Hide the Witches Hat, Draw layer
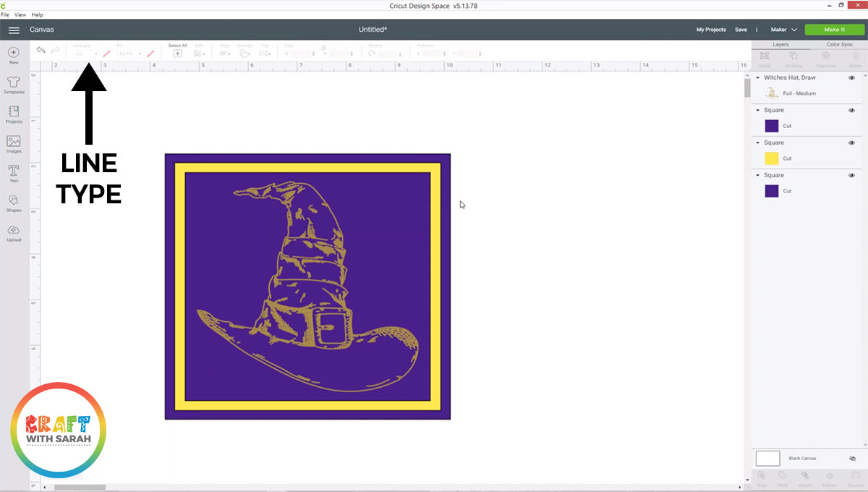This screenshot has height=492, width=868. tap(851, 77)
